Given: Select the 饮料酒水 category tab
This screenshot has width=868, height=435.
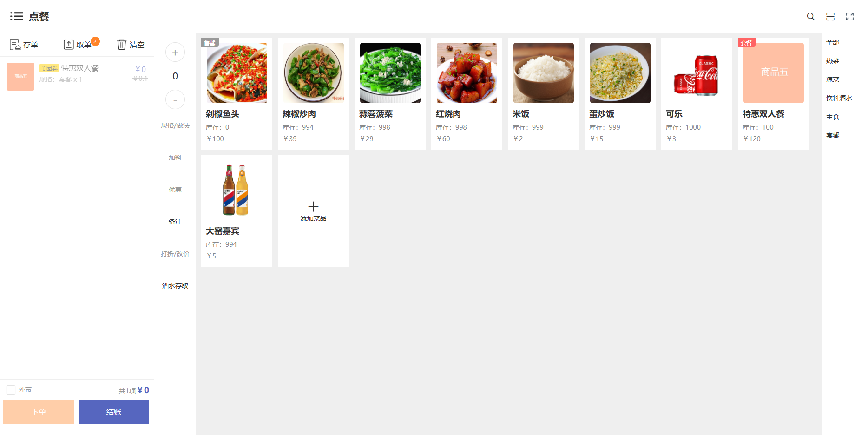Looking at the screenshot, I should click(839, 98).
